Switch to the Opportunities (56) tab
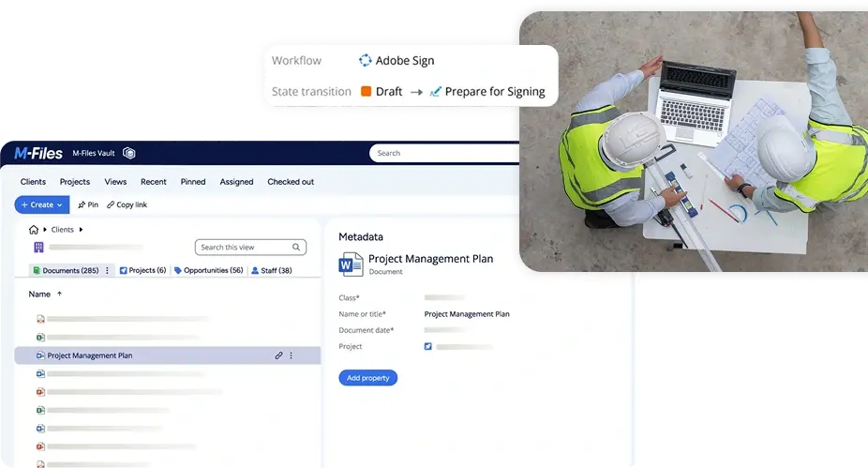This screenshot has width=868, height=468. pos(209,270)
